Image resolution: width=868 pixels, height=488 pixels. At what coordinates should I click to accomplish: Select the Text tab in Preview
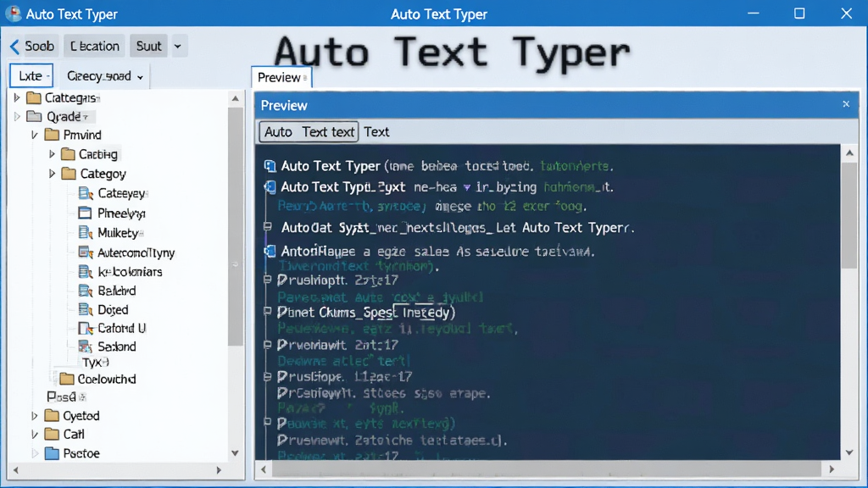point(376,131)
